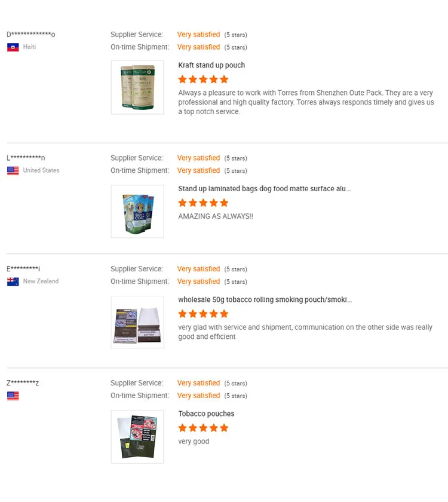448x502 pixels.
Task: Click the New Zealand flag icon
Action: tap(13, 282)
